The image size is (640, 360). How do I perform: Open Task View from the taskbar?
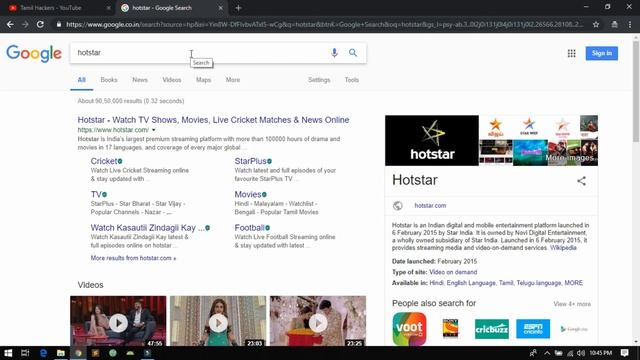pyautogui.click(x=25, y=353)
